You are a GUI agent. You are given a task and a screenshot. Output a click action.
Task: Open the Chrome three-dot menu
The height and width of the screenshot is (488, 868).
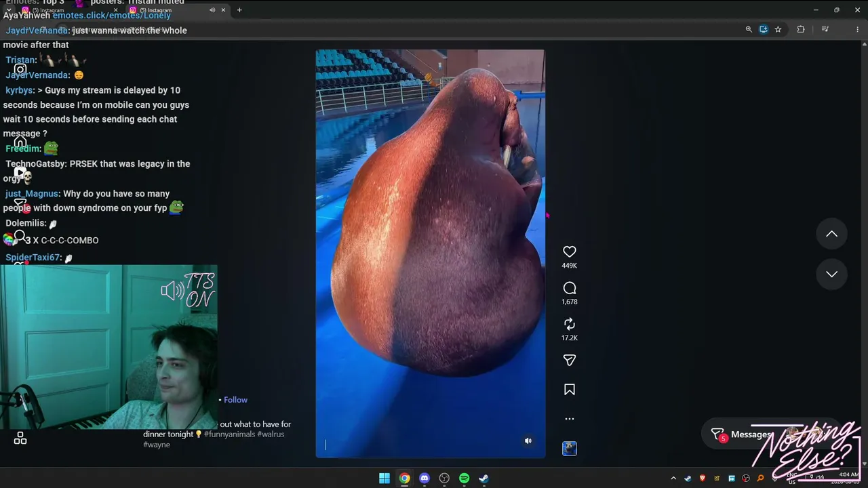pos(857,29)
